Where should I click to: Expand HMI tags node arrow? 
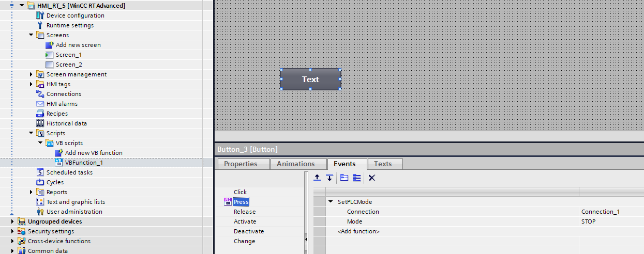[31, 84]
